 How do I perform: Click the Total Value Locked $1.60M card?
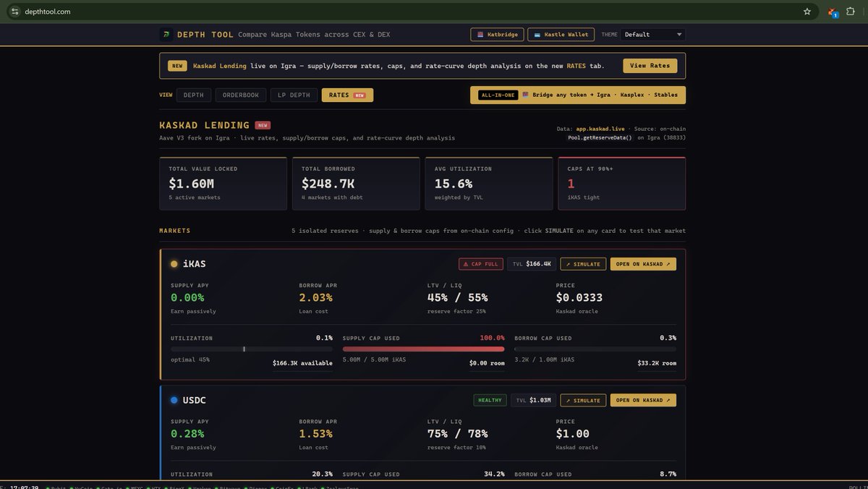coord(223,184)
